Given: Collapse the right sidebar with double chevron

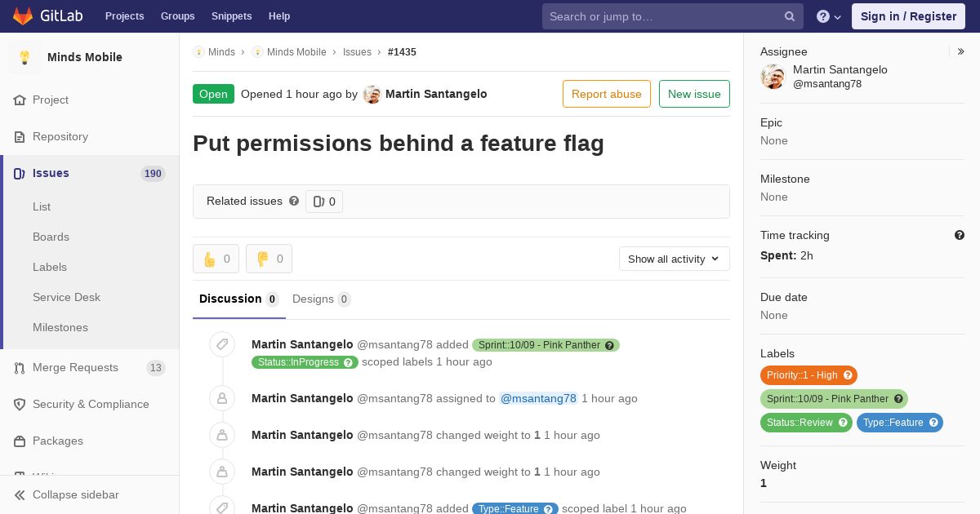Looking at the screenshot, I should point(961,51).
